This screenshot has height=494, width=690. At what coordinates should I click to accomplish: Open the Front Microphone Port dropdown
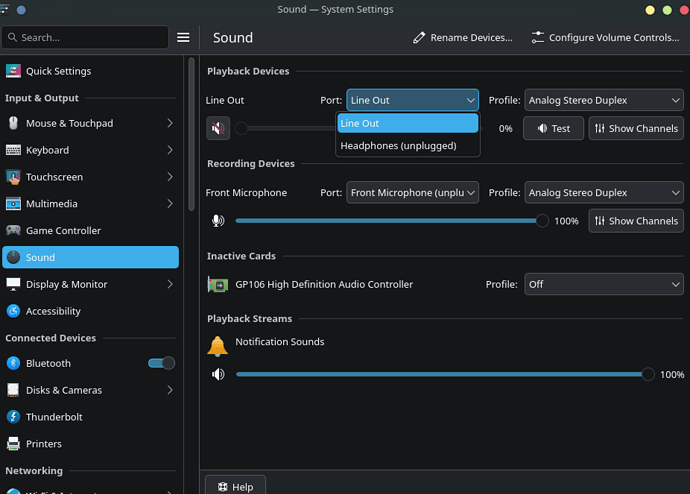tap(412, 193)
